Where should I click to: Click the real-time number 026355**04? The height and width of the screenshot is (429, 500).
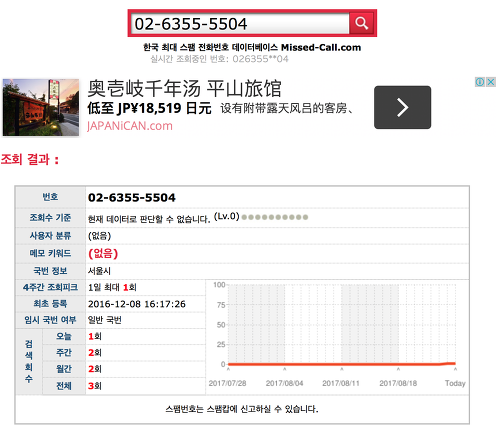[x=260, y=59]
